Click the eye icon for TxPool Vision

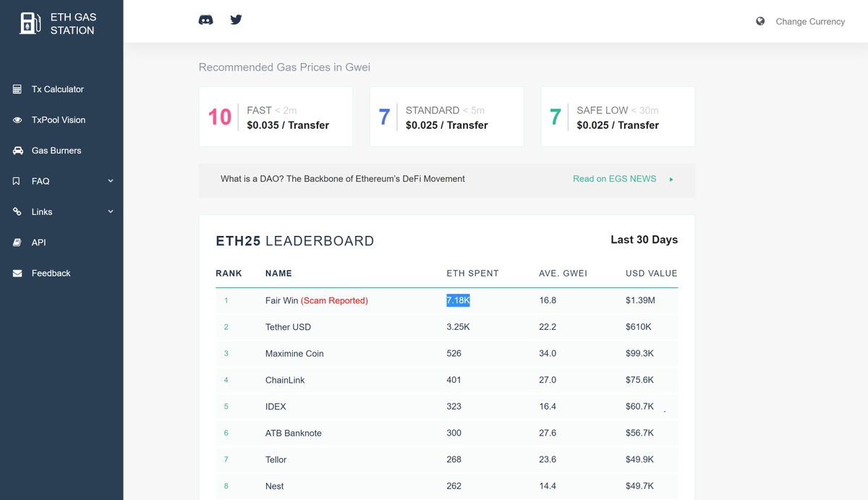point(17,120)
